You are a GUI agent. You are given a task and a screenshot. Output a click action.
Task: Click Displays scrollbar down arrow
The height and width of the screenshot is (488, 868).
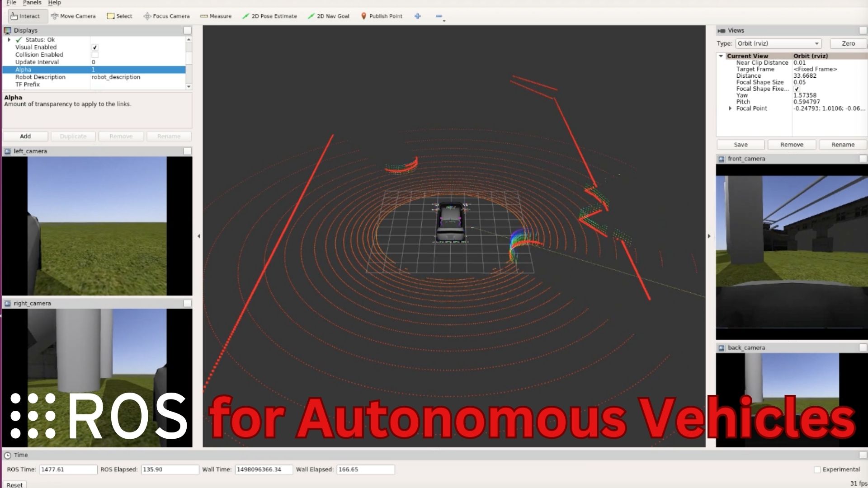click(189, 86)
